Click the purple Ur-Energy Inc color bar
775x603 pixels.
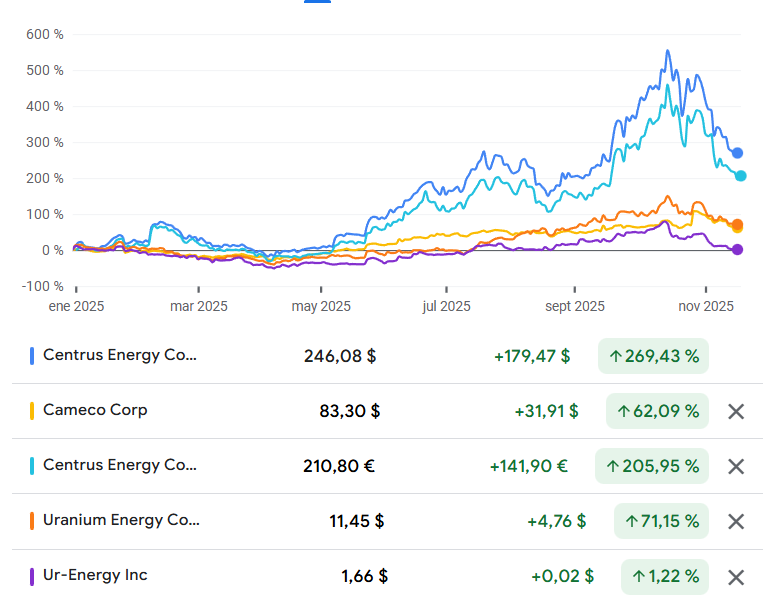click(33, 577)
